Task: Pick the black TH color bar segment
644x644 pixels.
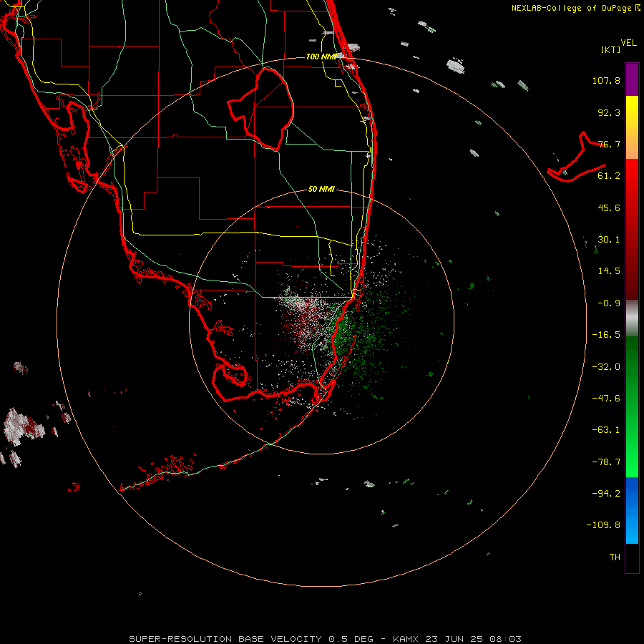Action: [632, 557]
